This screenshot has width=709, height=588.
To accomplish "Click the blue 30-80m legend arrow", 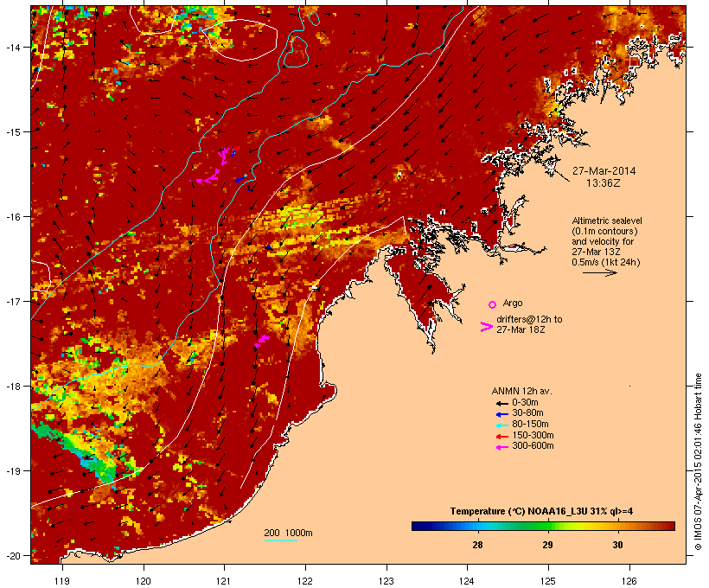I will [x=501, y=414].
